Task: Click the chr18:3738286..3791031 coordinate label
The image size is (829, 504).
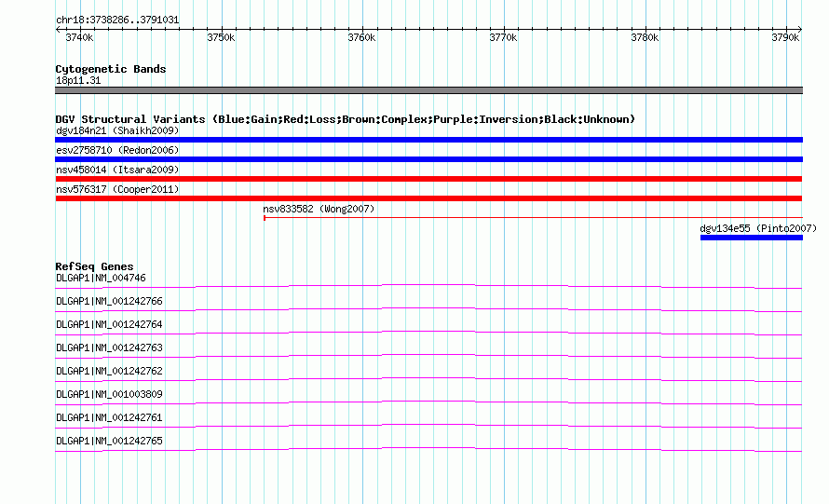Action: (117, 20)
